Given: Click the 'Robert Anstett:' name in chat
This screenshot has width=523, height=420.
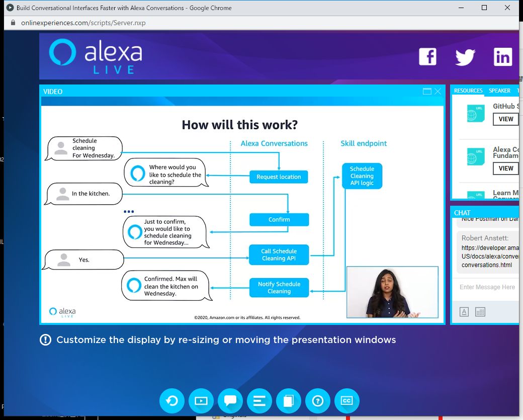Looking at the screenshot, I should pos(485,238).
